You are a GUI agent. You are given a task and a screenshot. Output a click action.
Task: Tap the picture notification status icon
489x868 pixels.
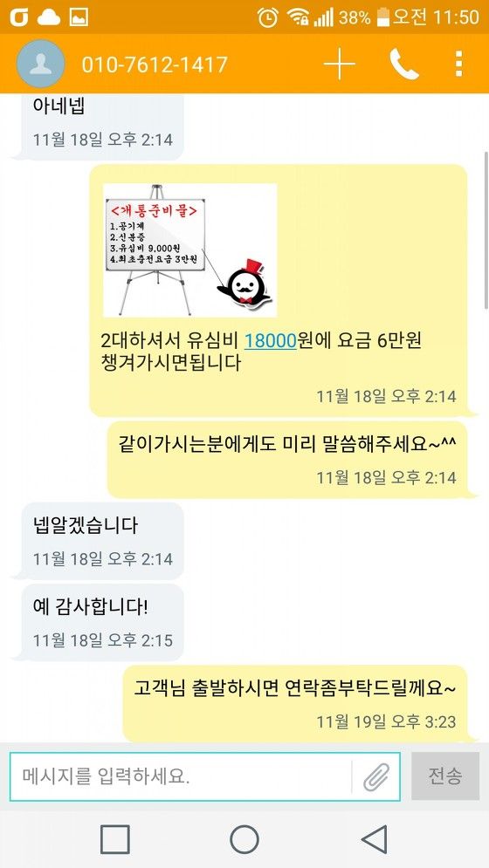(x=79, y=17)
